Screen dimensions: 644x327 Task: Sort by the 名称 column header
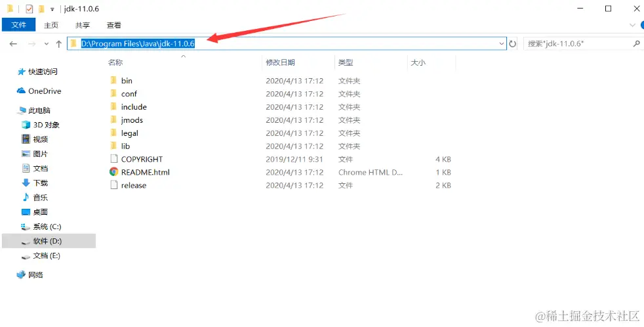[x=115, y=62]
